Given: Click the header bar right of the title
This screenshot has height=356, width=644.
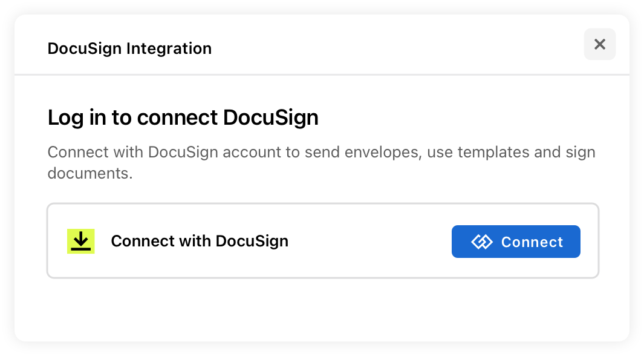Looking at the screenshot, I should tap(394, 45).
